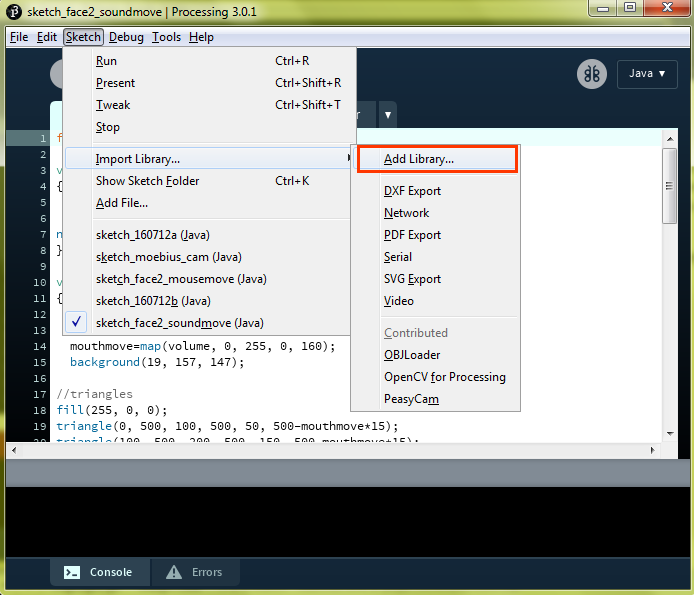The height and width of the screenshot is (595, 694).
Task: Click the Processing logo in title bar
Action: (x=14, y=12)
